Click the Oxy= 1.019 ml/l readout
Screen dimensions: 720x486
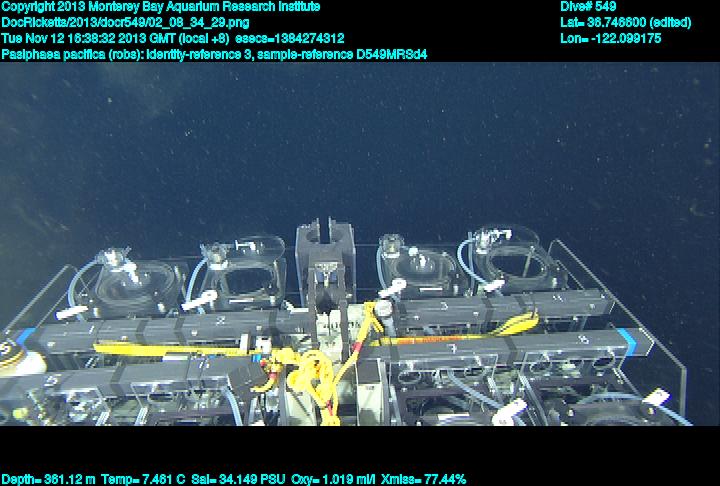tap(333, 480)
